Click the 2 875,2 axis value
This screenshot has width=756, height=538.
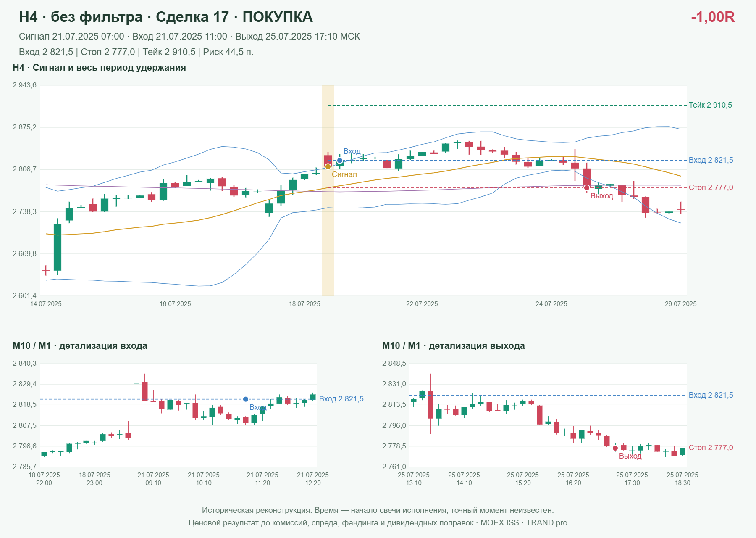(x=24, y=127)
